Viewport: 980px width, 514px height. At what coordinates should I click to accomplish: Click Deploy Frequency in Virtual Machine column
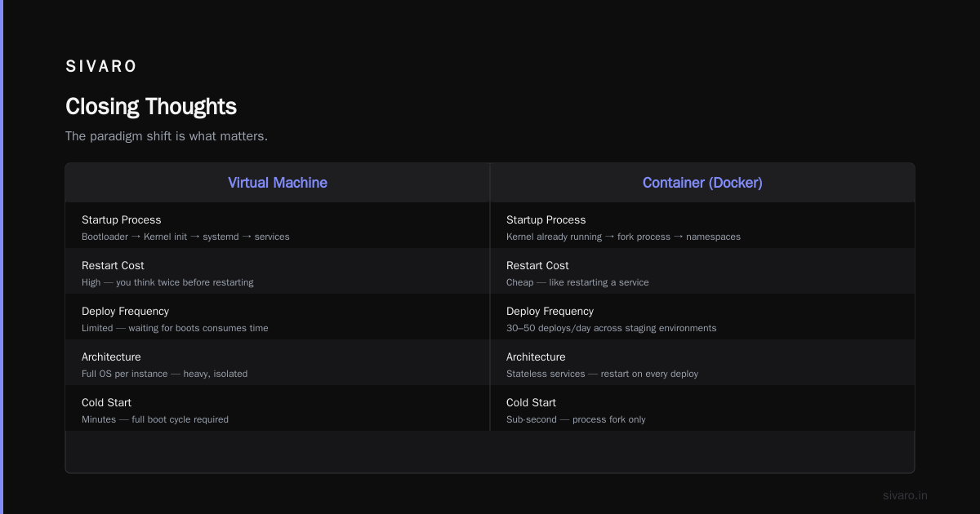coord(125,311)
